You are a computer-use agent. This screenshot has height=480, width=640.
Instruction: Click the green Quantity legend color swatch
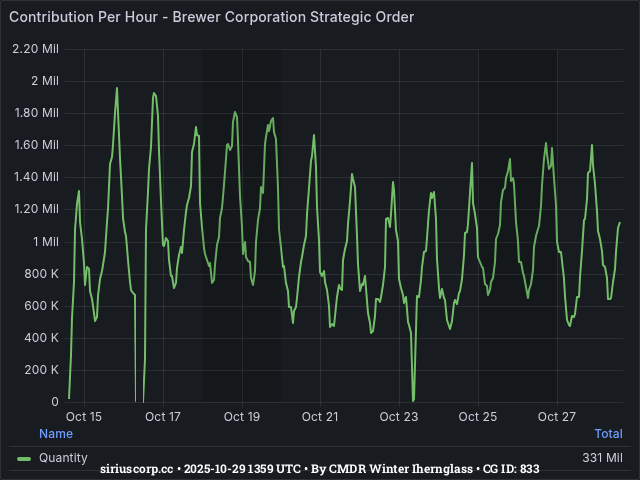(x=24, y=459)
